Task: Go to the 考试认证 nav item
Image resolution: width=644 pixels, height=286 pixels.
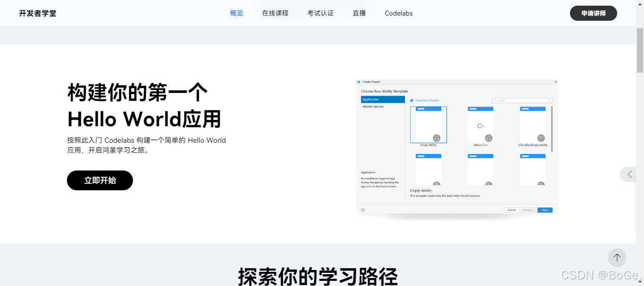Action: point(321,13)
